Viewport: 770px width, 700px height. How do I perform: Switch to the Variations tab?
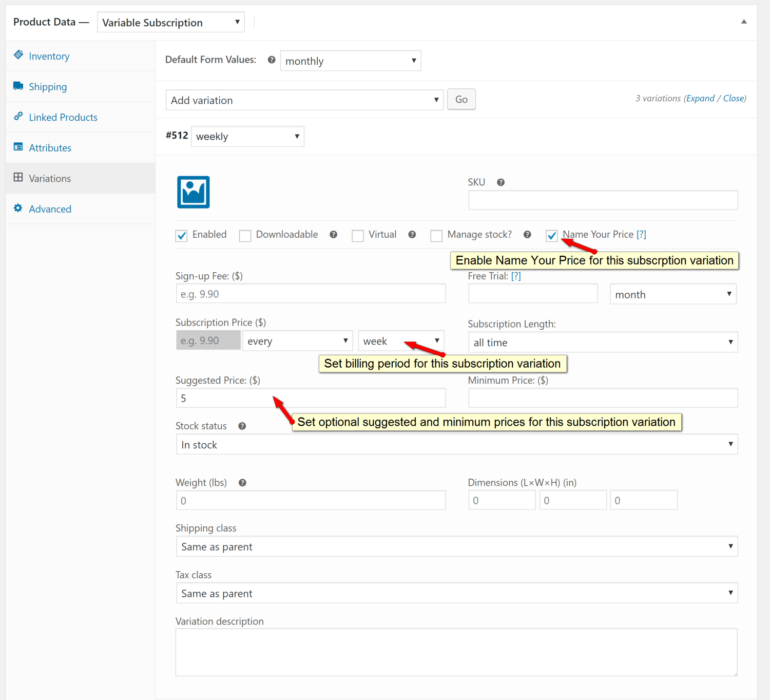50,178
